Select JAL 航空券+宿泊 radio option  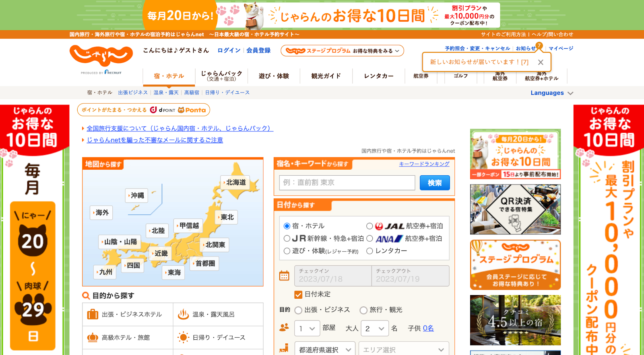coord(369,226)
